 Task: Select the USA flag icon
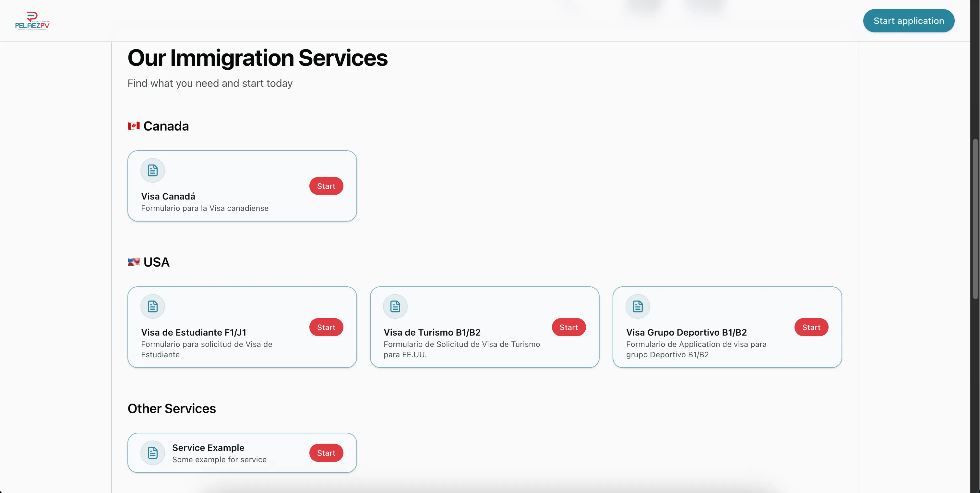(134, 261)
